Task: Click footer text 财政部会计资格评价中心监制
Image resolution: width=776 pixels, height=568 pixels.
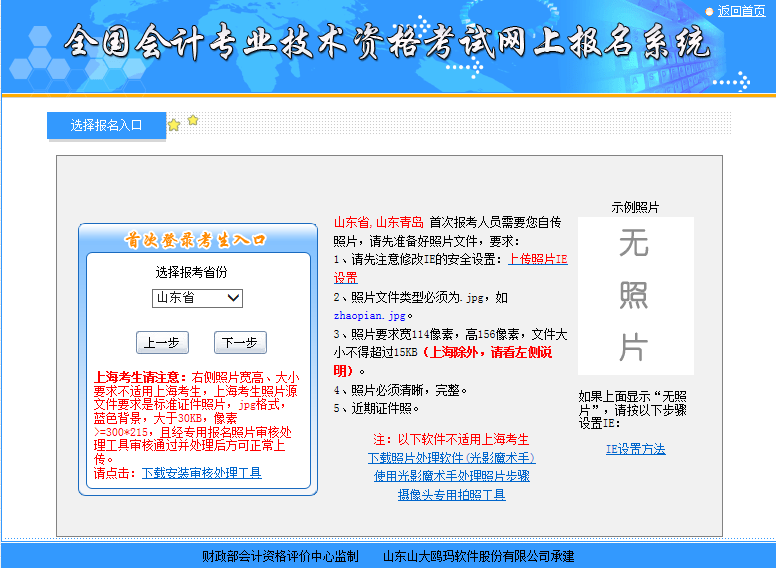Action: click(280, 556)
